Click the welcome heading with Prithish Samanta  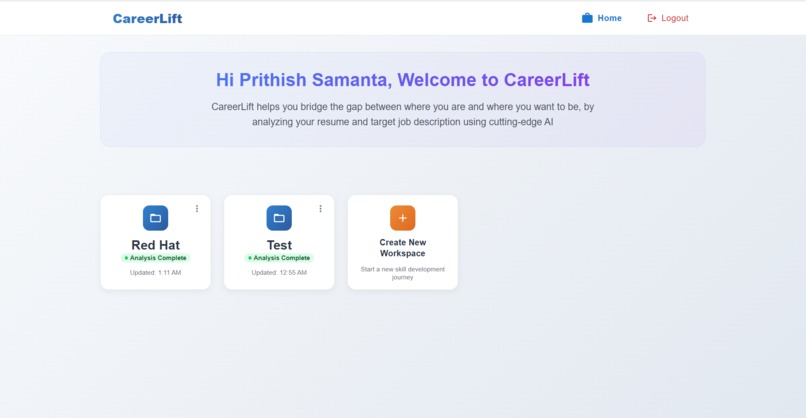(x=402, y=80)
